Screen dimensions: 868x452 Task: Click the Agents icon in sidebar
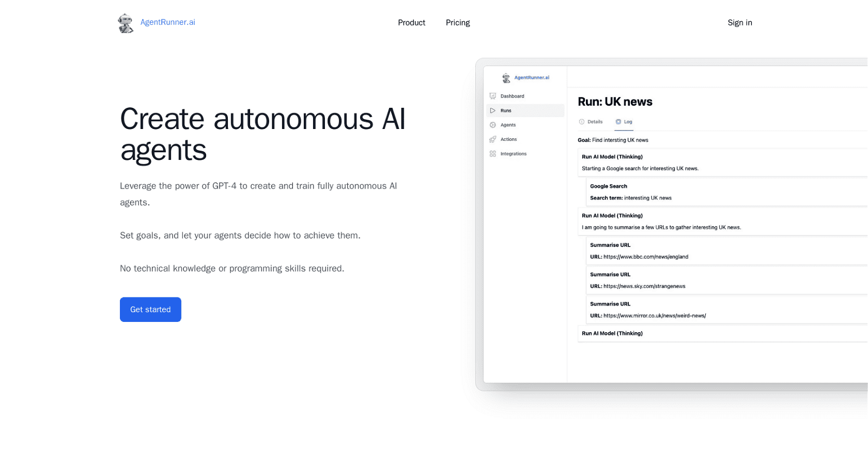(493, 125)
